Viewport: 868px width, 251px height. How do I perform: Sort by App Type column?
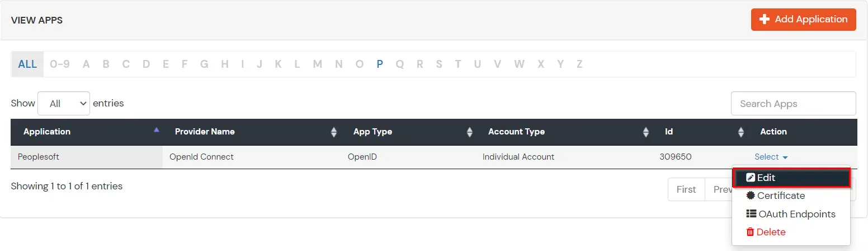(408, 132)
